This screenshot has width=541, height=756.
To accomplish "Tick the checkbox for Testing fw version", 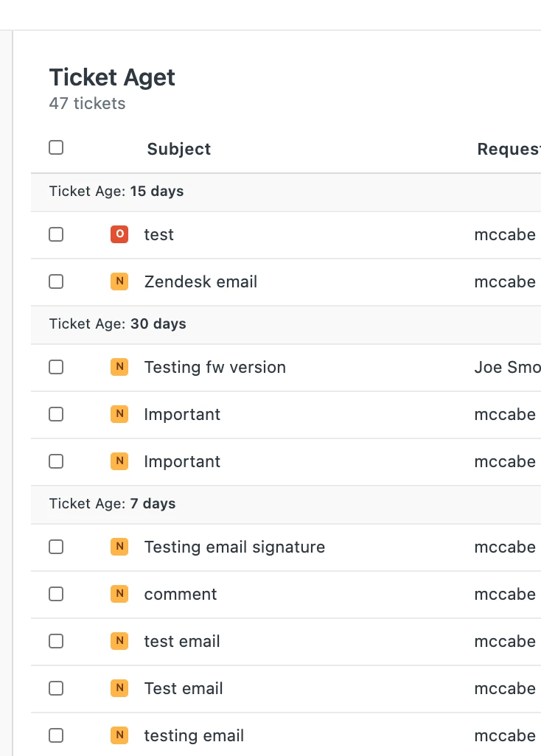I will point(56,367).
